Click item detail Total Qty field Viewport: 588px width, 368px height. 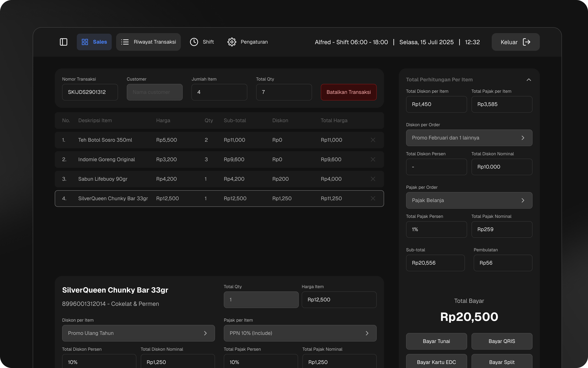click(x=261, y=300)
